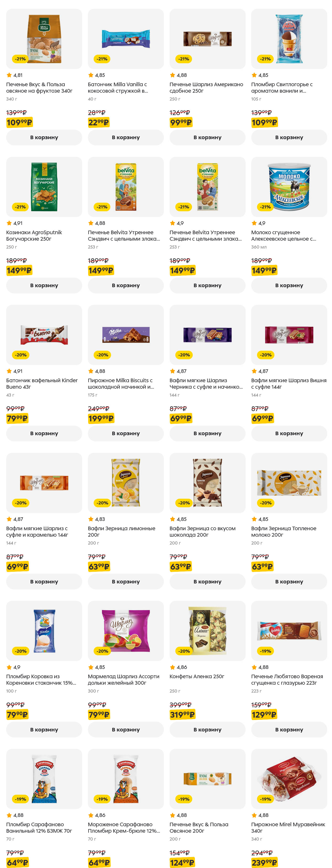Click Пирожное Milka Biscuits product title

coord(121,383)
